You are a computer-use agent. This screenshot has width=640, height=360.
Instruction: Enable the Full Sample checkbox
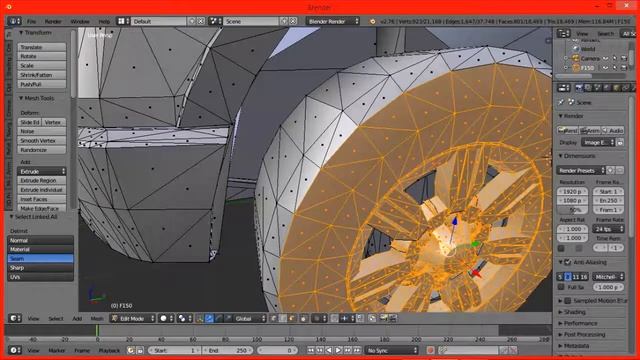tap(561, 287)
